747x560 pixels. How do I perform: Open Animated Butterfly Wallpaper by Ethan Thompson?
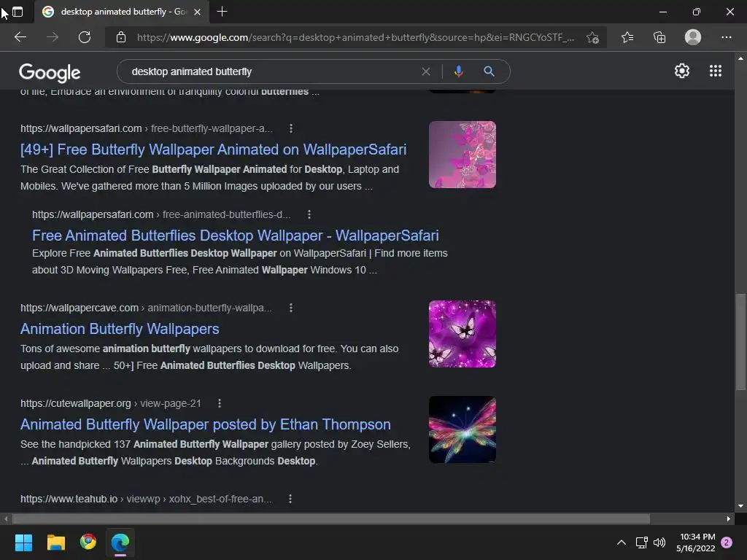point(205,424)
